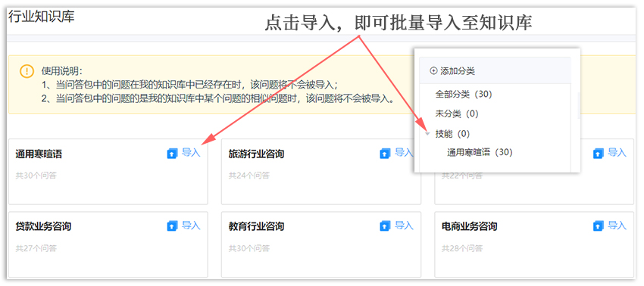Click 共27个问答 under 贷款业务咨询
Image resolution: width=644 pixels, height=286 pixels.
pos(36,248)
